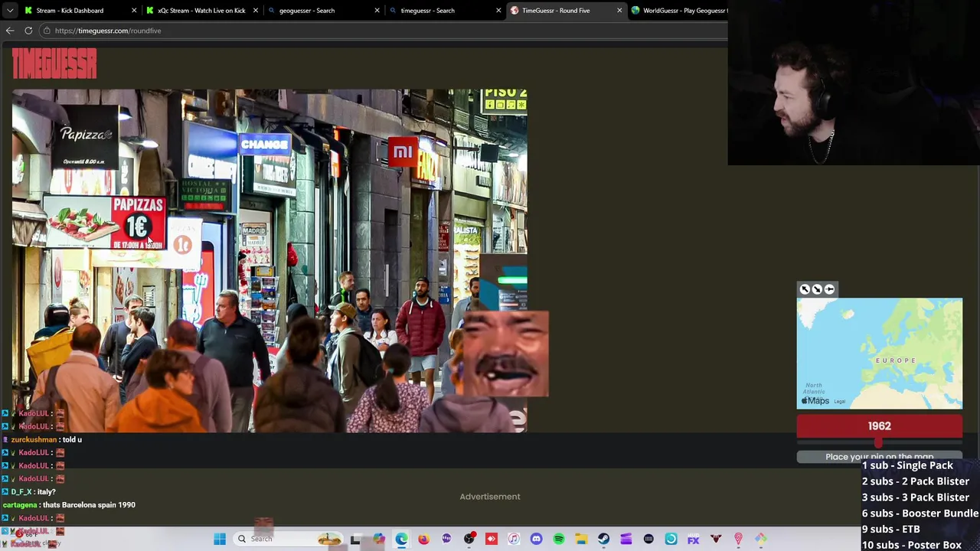980x551 pixels.
Task: Open Task View on taskbar
Action: tap(355, 539)
